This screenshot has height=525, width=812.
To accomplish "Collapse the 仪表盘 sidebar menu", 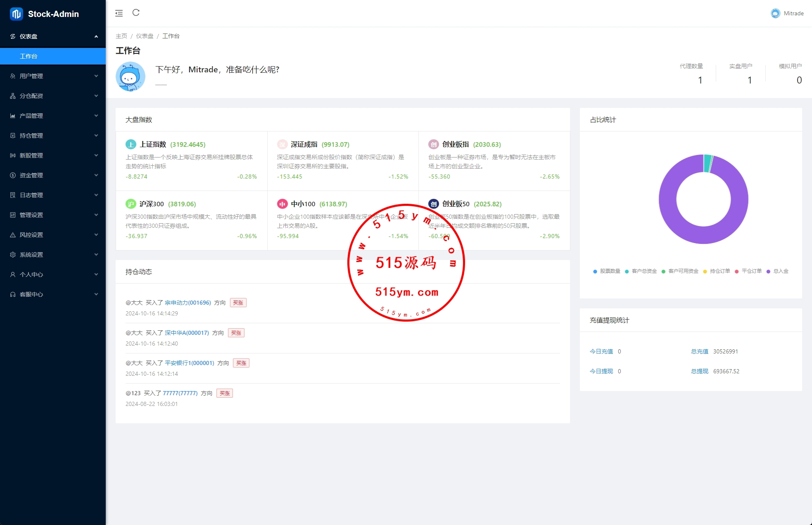I will pyautogui.click(x=53, y=36).
